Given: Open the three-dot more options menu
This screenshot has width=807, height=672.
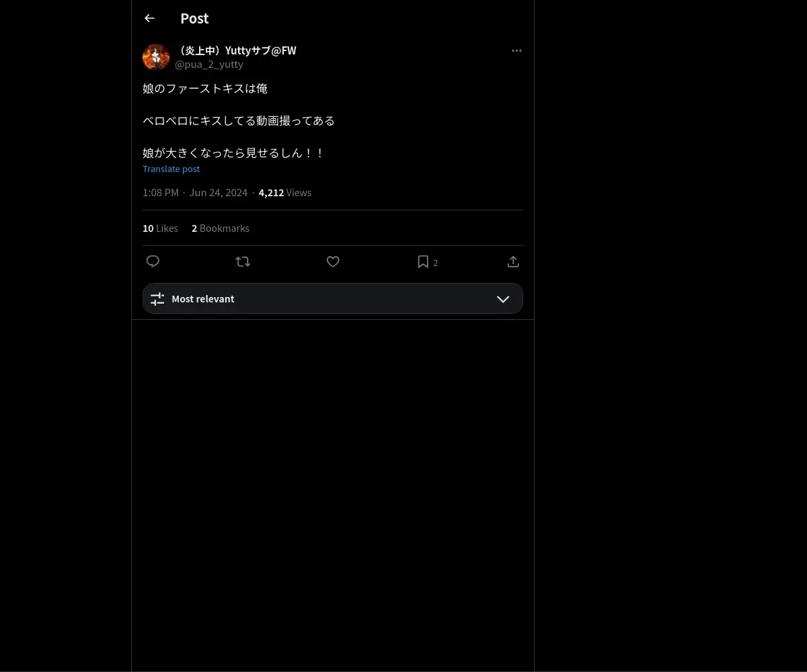Looking at the screenshot, I should [516, 50].
